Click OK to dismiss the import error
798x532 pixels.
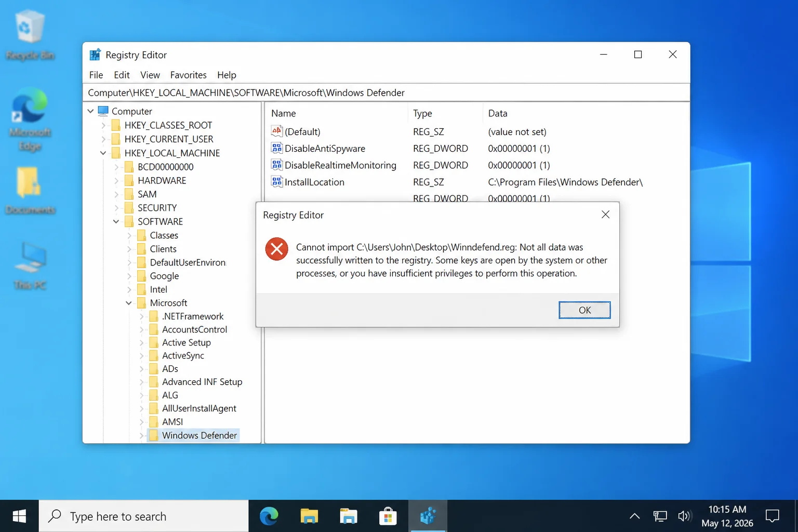click(x=584, y=310)
